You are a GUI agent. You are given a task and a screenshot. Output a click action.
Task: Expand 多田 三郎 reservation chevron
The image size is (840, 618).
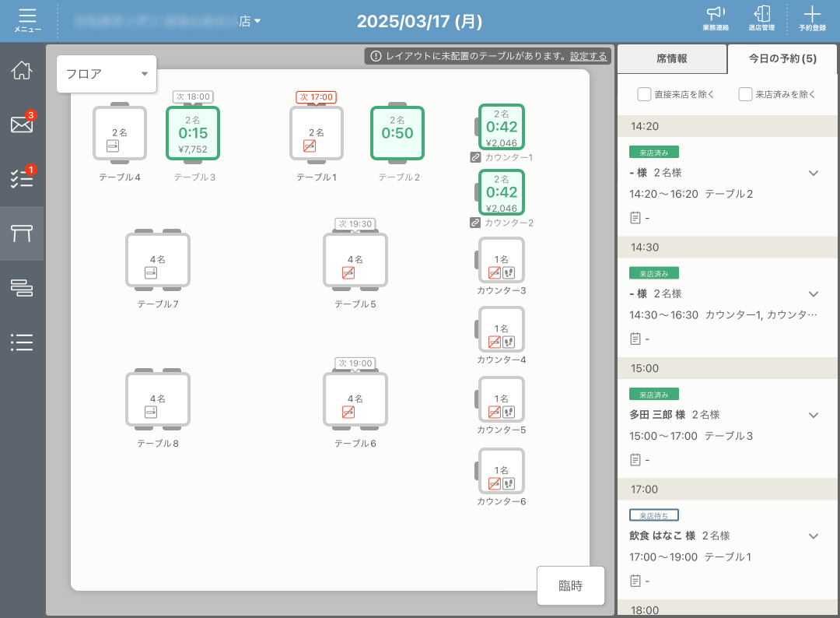pyautogui.click(x=814, y=415)
